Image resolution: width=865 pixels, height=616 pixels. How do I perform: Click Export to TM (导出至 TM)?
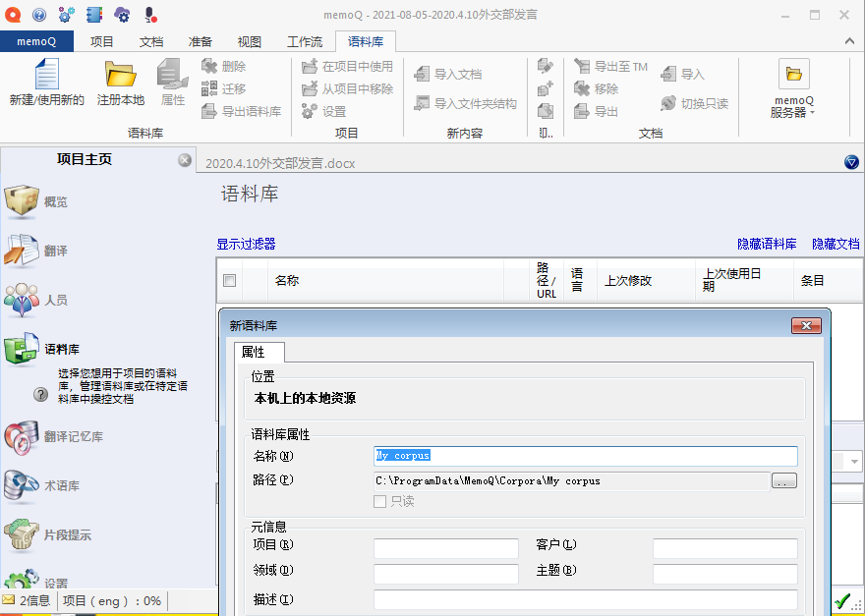[610, 66]
